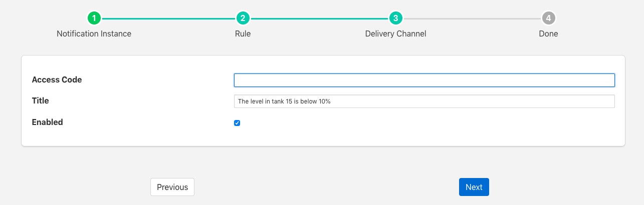Click the Title label text
644x205 pixels.
(41, 101)
